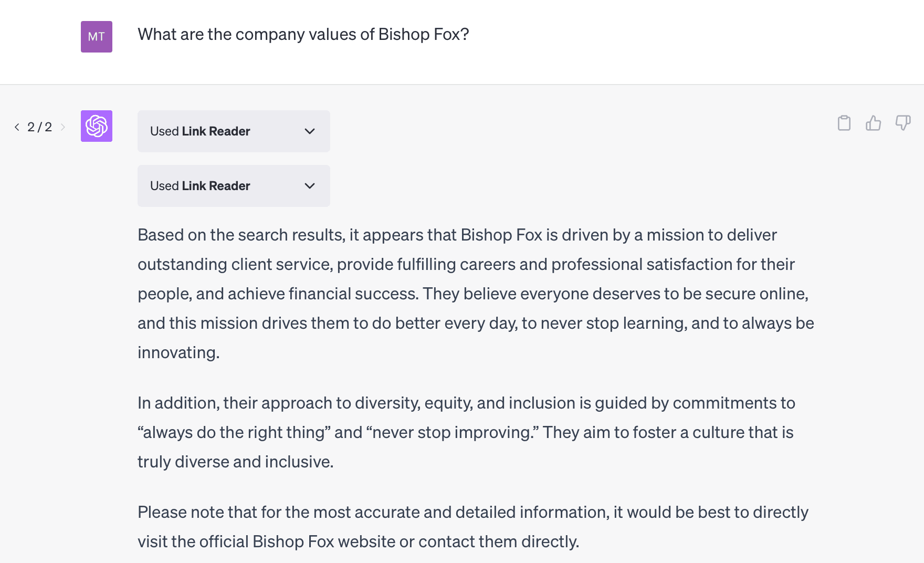This screenshot has height=563, width=924.
Task: Copy the response with the clipboard icon
Action: pyautogui.click(x=844, y=123)
